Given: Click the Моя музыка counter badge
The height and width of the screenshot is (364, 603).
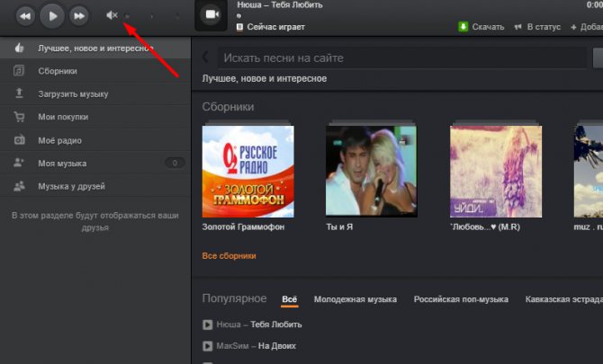Looking at the screenshot, I should pyautogui.click(x=175, y=164).
